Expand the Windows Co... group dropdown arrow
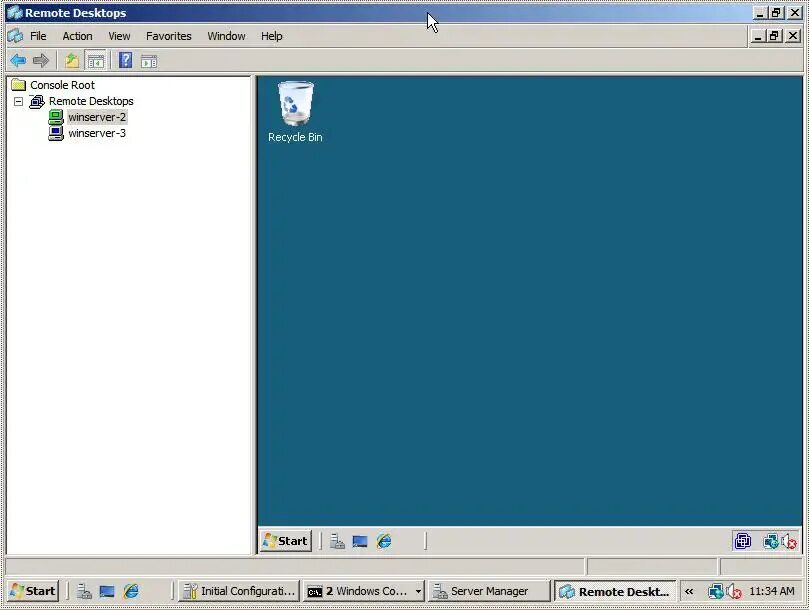The height and width of the screenshot is (610, 809). (418, 591)
